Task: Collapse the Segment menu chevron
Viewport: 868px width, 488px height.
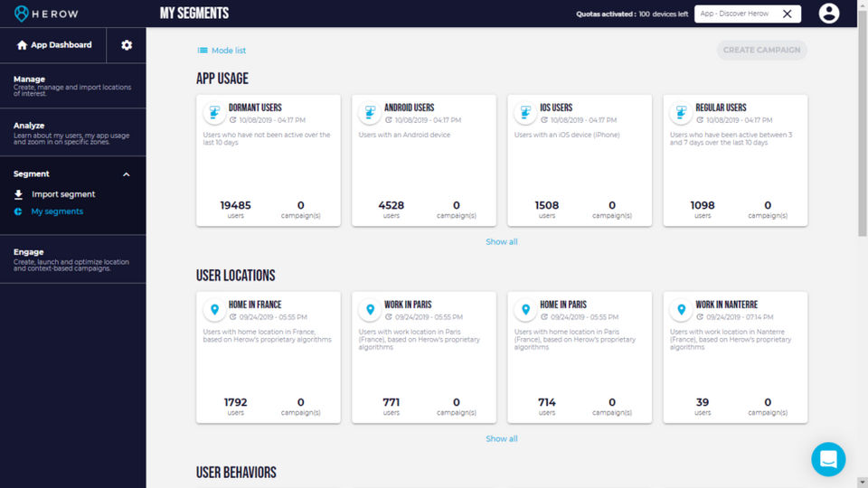Action: 127,174
